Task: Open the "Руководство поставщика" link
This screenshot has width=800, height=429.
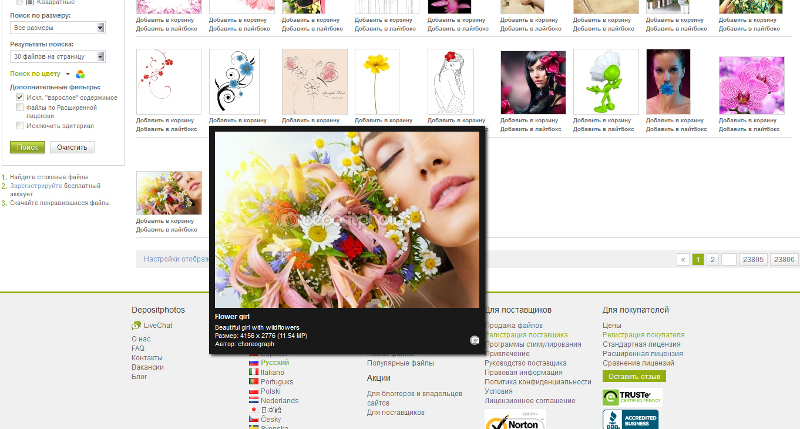Action: (526, 363)
